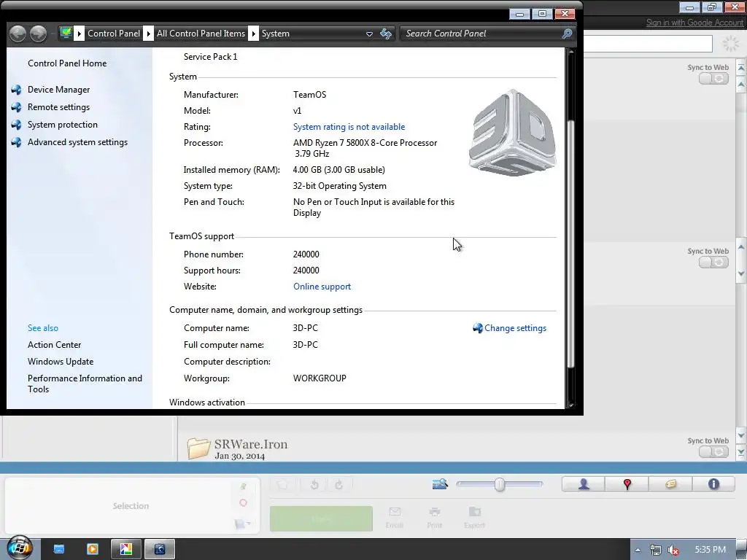This screenshot has width=747, height=560.
Task: Open Windows Update under See also
Action: pos(61,362)
